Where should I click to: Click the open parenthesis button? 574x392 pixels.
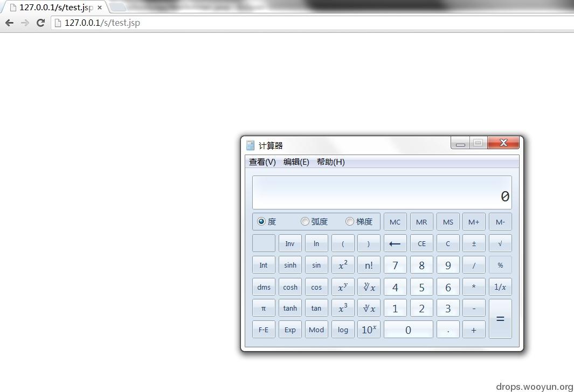343,243
